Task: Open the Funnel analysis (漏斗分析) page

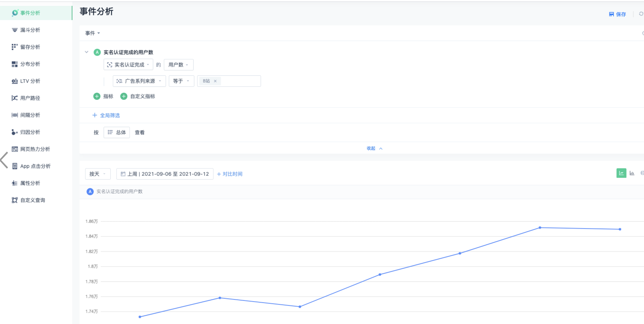Action: [30, 30]
